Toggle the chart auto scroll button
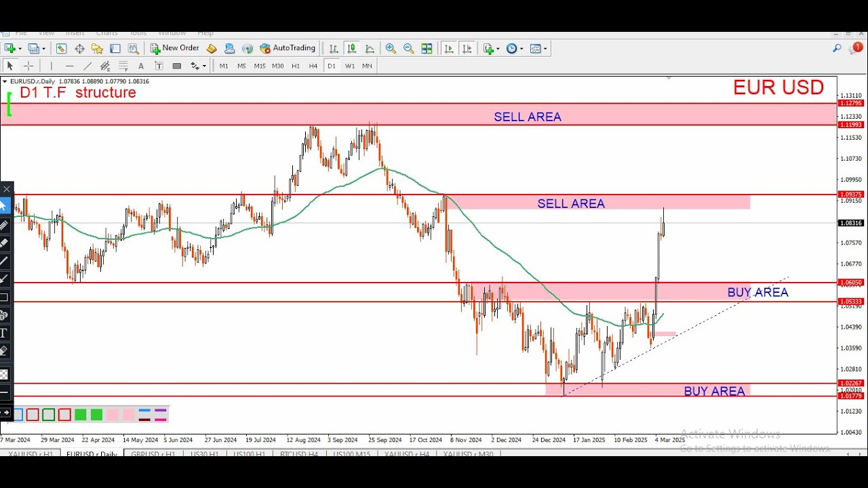The height and width of the screenshot is (488, 868). (448, 48)
